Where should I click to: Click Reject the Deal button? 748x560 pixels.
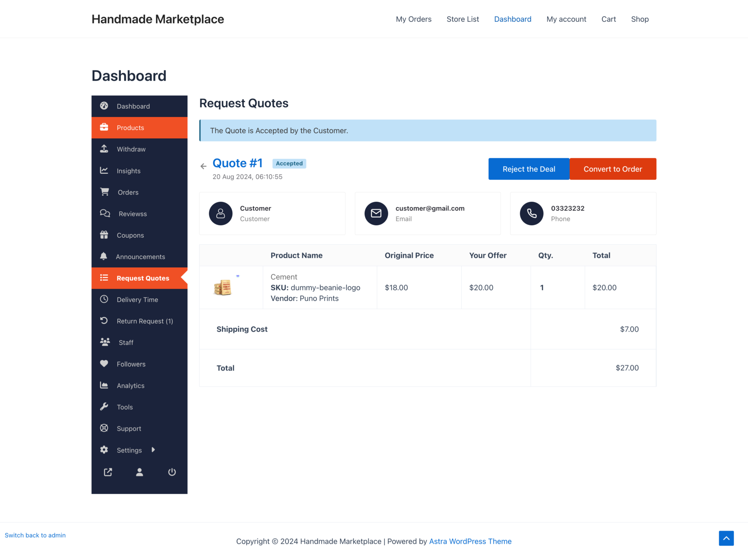point(529,169)
